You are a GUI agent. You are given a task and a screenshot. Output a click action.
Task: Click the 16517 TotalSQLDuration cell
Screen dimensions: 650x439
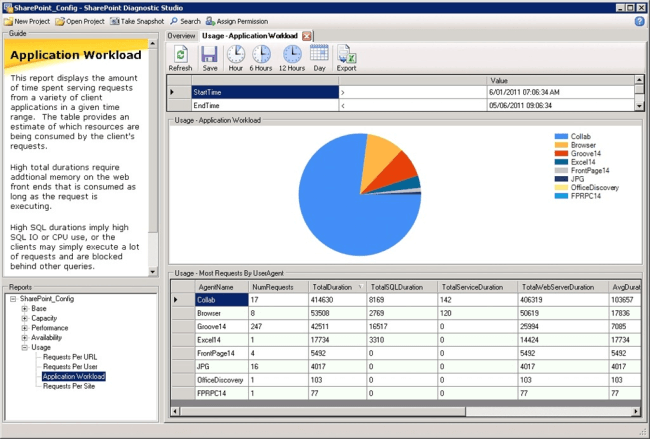coord(402,326)
